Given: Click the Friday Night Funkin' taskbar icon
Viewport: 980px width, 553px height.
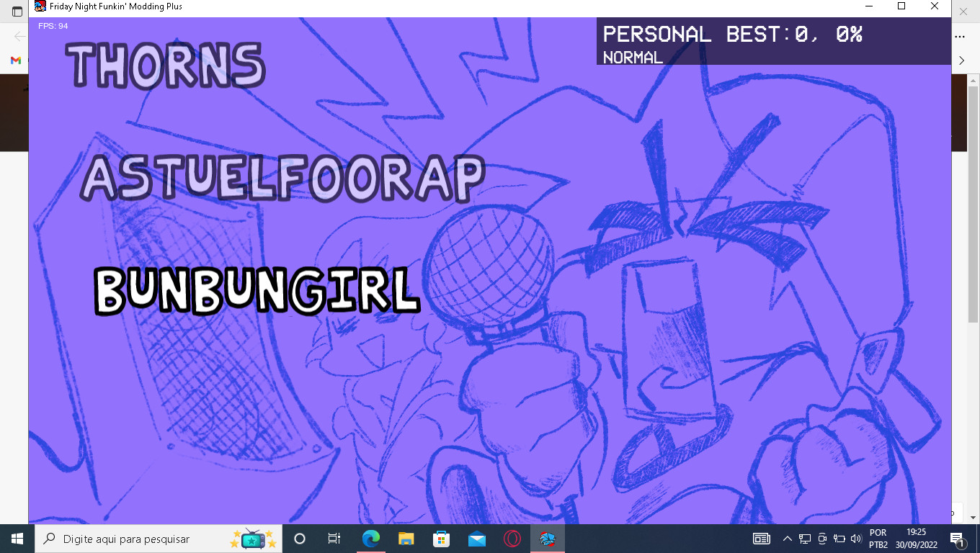Looking at the screenshot, I should (548, 539).
